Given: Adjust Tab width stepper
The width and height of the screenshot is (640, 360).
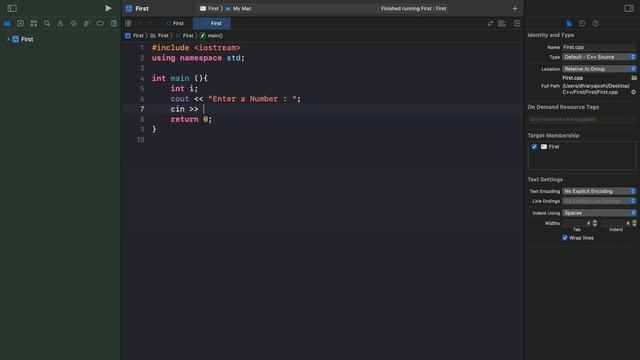Looking at the screenshot, I should 595,223.
